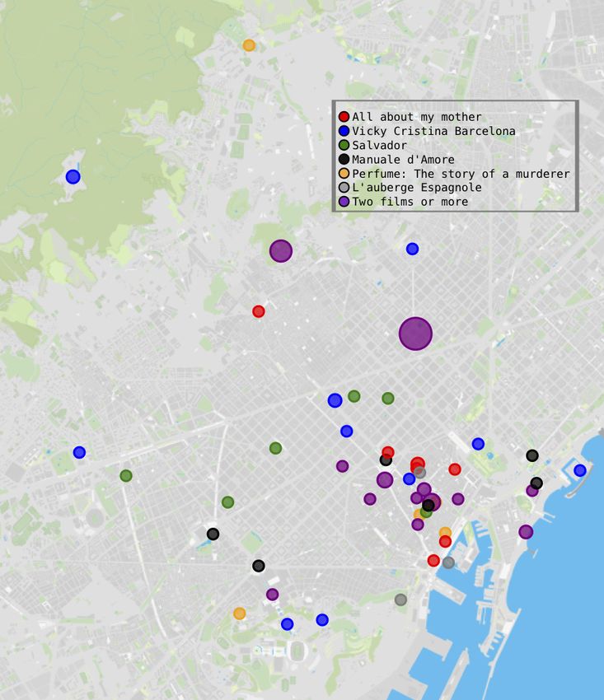Screen dimensions: 604x700
Task: Click the blue marker beside the green city park
Action: coord(478,444)
